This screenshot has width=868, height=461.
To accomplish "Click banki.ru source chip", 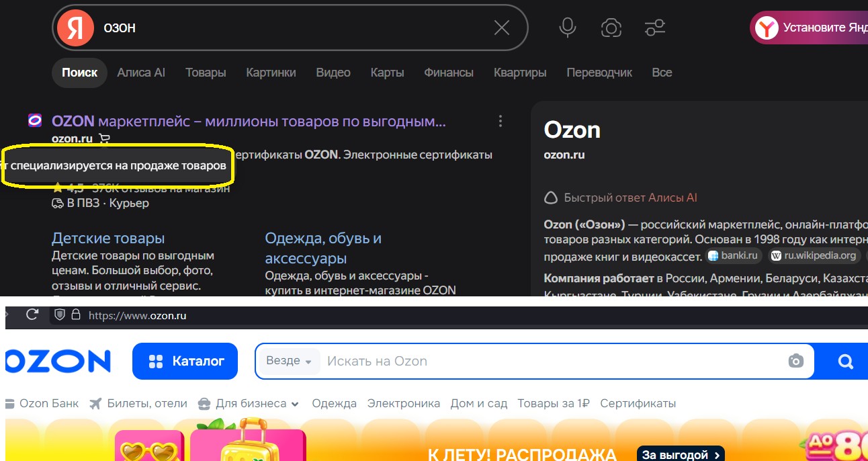I will click(x=733, y=255).
